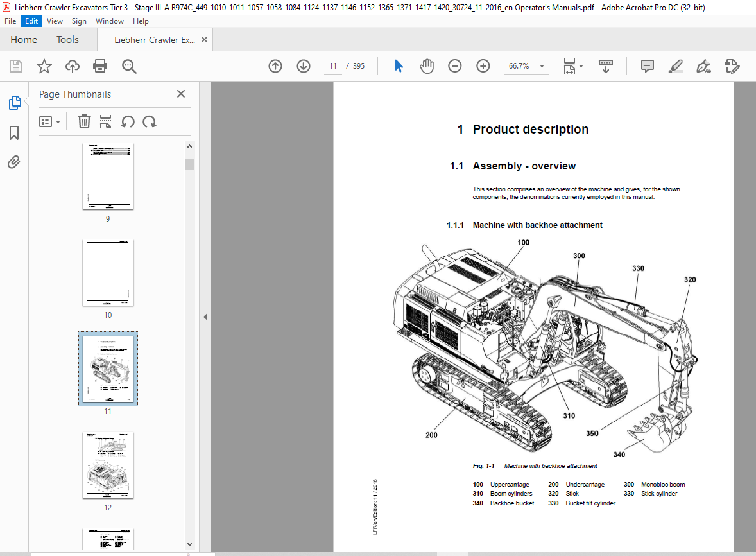The width and height of the screenshot is (756, 556).
Task: Open the Help menu
Action: pos(141,21)
